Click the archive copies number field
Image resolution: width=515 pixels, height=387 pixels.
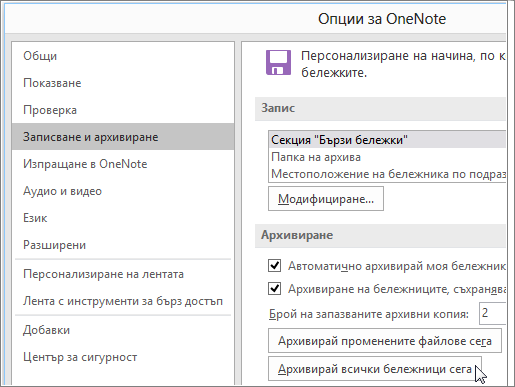(x=492, y=313)
